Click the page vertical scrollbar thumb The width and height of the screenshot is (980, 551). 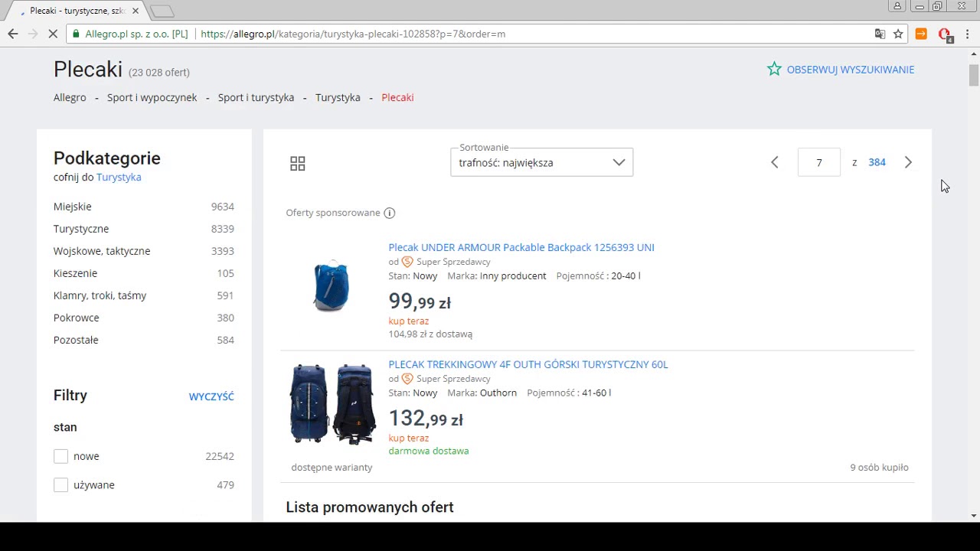point(974,76)
